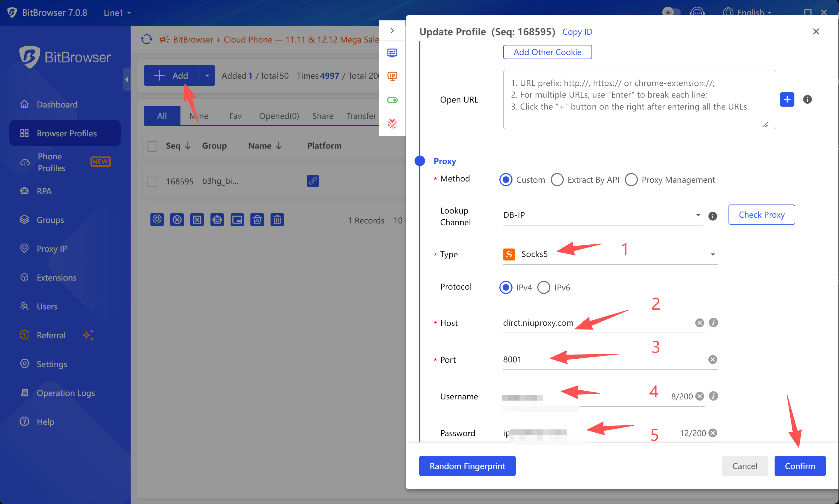Screen dimensions: 839x504
Task: Sort the table by Name column
Action: [x=265, y=145]
